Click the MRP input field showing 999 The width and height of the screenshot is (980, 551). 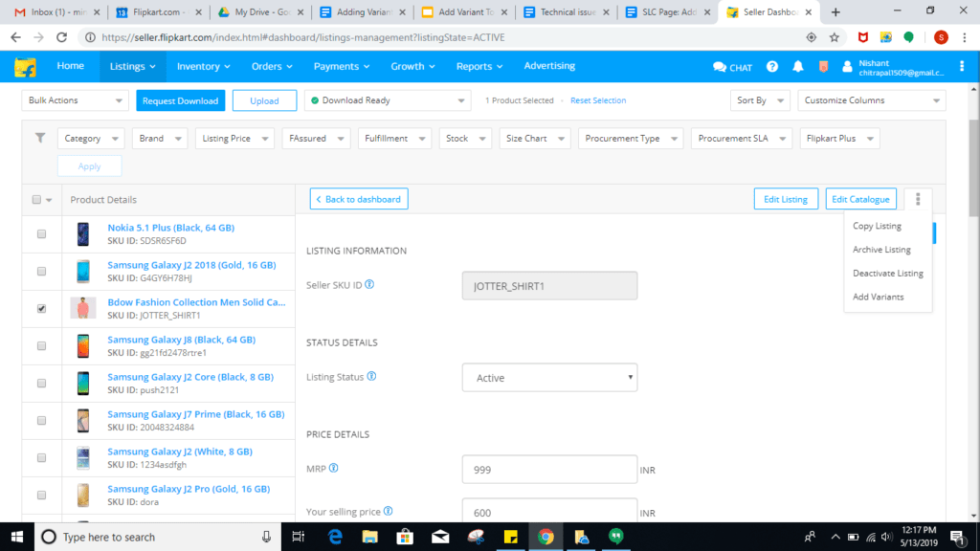point(550,470)
